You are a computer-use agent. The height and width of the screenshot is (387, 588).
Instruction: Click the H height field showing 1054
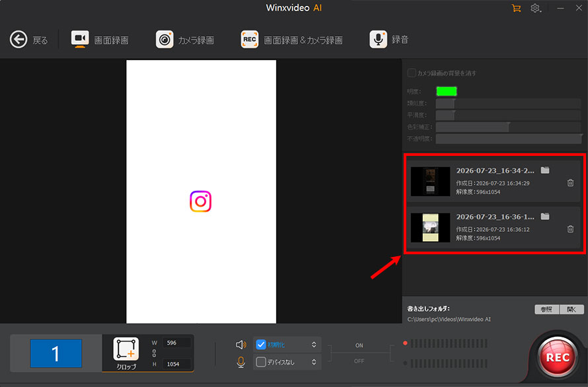click(x=176, y=364)
